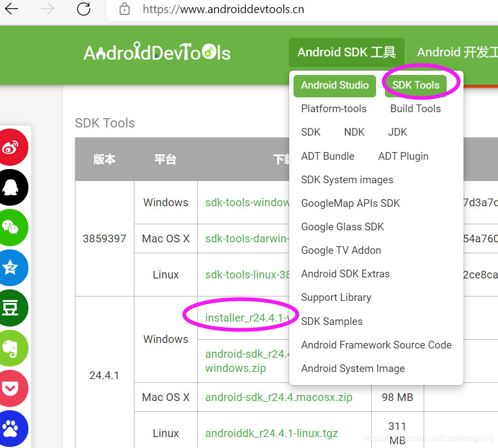Image resolution: width=498 pixels, height=448 pixels.
Task: Save page to Evernote elephant icon
Action: click(10, 348)
